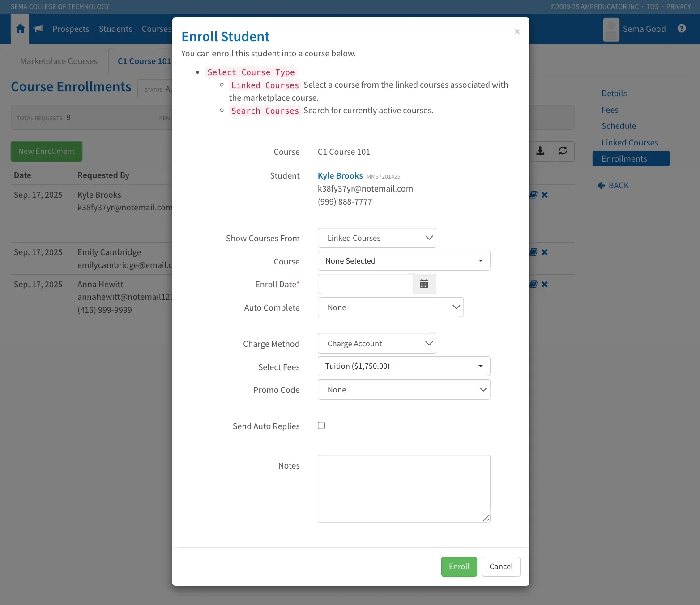Viewport: 700px width, 605px height.
Task: Focus the Enroll Date input field
Action: (365, 284)
